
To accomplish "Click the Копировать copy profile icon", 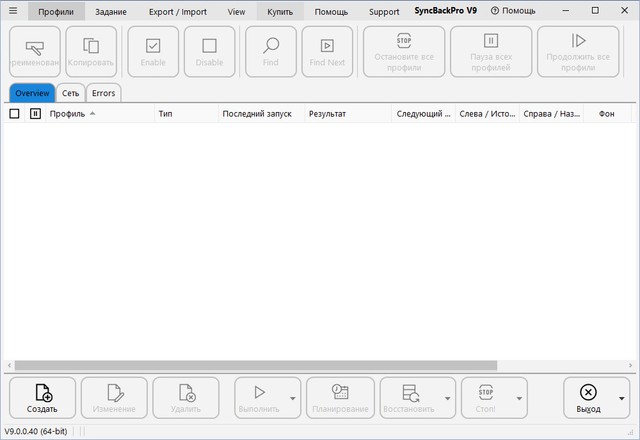I will [x=91, y=45].
